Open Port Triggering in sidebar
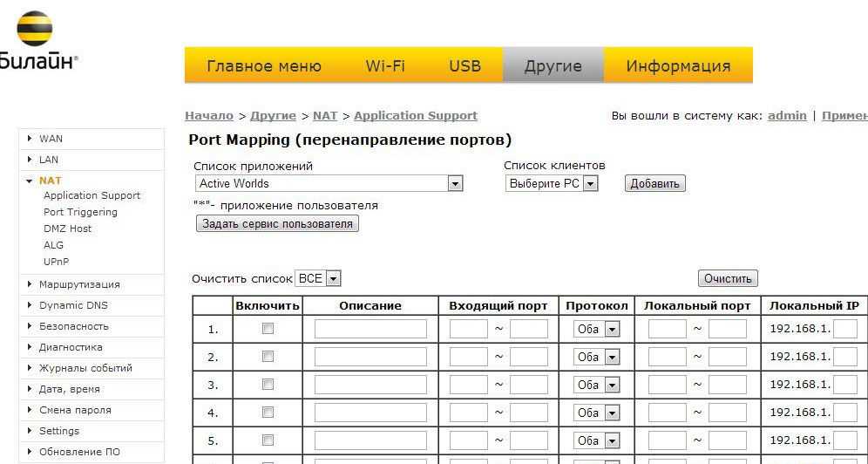868x464 pixels. 80,212
